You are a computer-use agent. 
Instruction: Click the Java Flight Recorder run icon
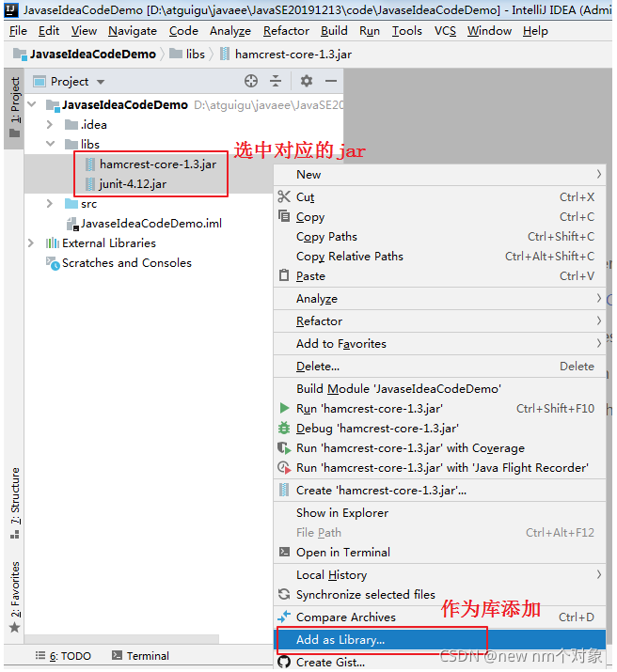[x=283, y=467]
